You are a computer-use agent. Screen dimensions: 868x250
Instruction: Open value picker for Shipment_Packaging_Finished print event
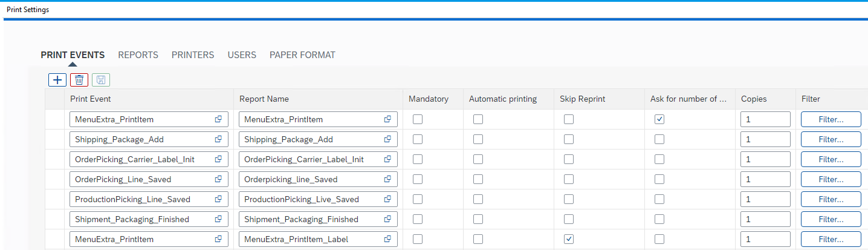tap(218, 219)
